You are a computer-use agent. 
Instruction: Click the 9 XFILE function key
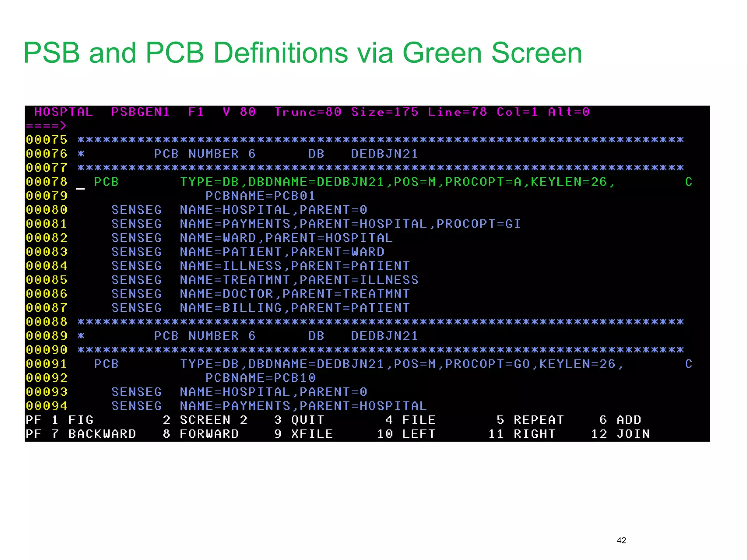[303, 434]
